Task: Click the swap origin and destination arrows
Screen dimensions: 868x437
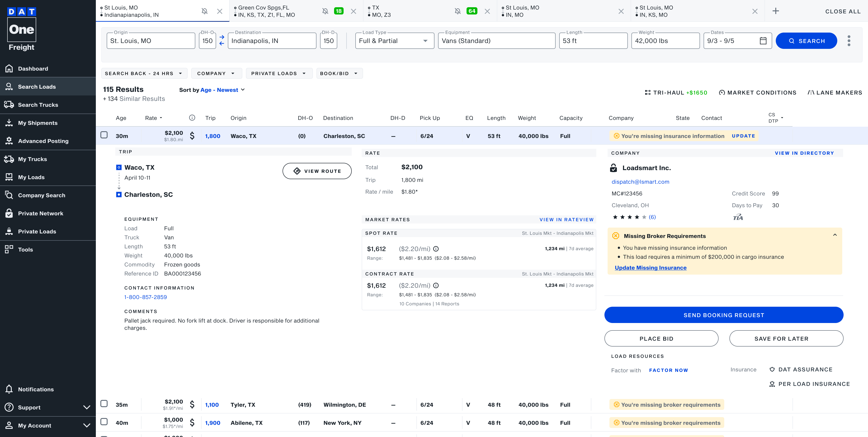Action: click(x=222, y=40)
